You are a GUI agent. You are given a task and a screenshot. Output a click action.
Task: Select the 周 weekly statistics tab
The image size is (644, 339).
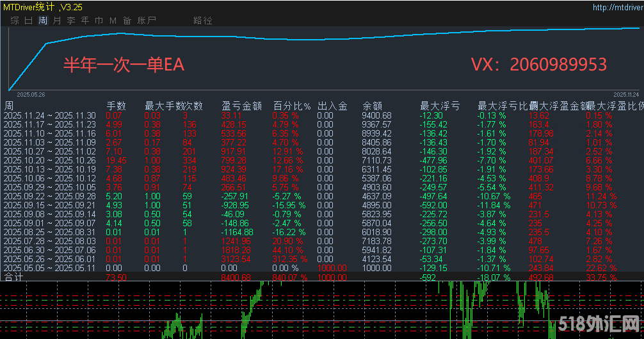tap(43, 21)
